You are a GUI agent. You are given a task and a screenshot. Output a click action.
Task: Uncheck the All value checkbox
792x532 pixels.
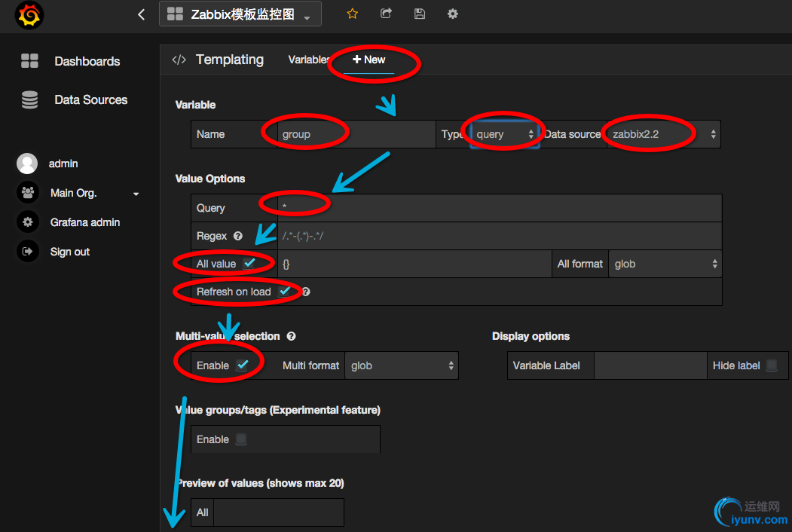[251, 263]
